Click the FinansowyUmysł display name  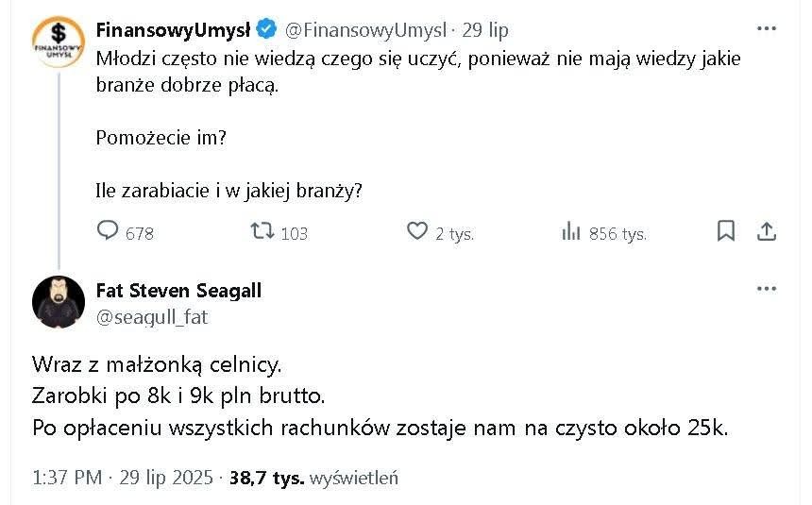tap(173, 30)
